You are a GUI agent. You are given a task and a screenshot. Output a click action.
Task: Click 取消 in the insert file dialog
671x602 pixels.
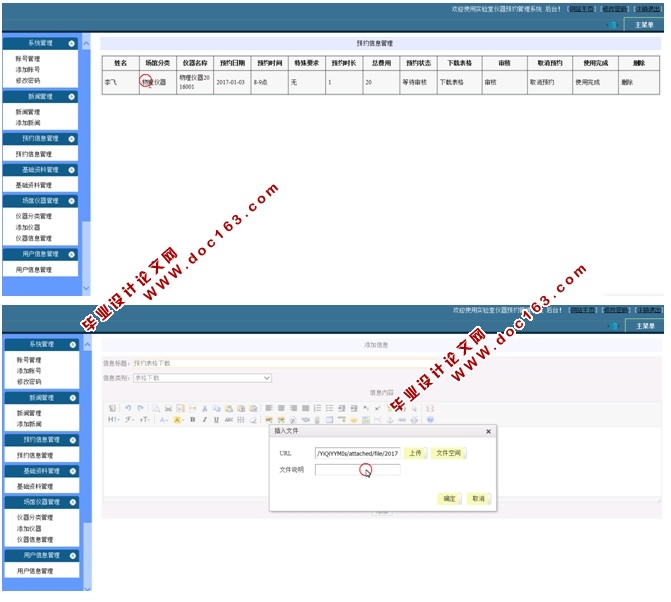point(478,498)
